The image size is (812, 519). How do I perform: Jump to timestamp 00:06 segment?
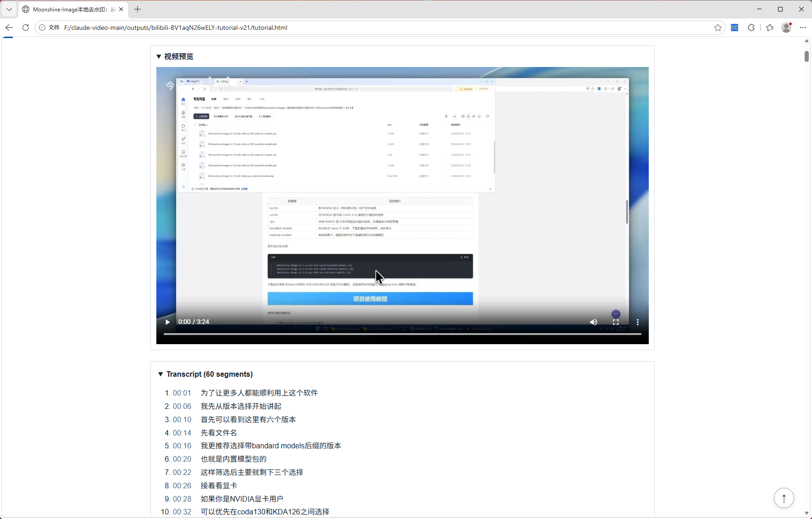click(182, 406)
